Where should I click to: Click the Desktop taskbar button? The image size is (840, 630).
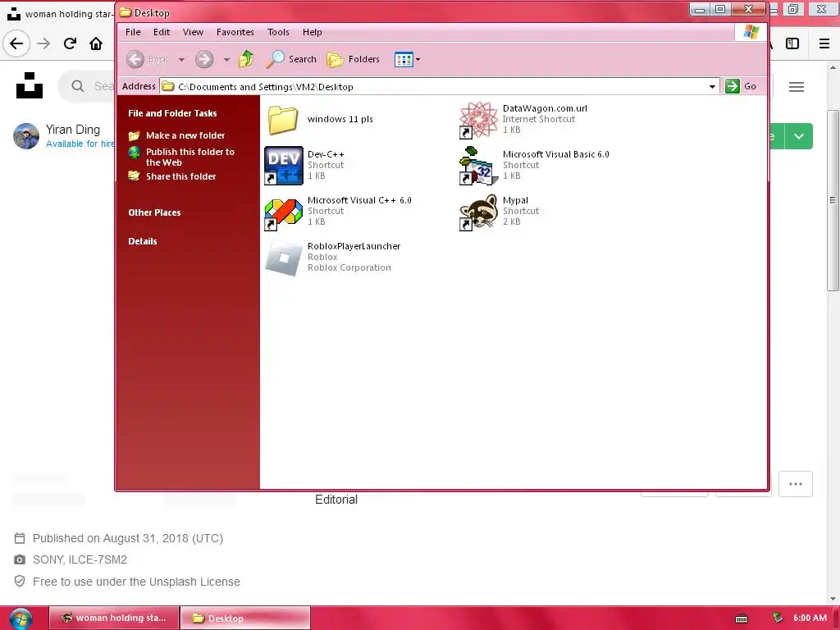pos(245,618)
